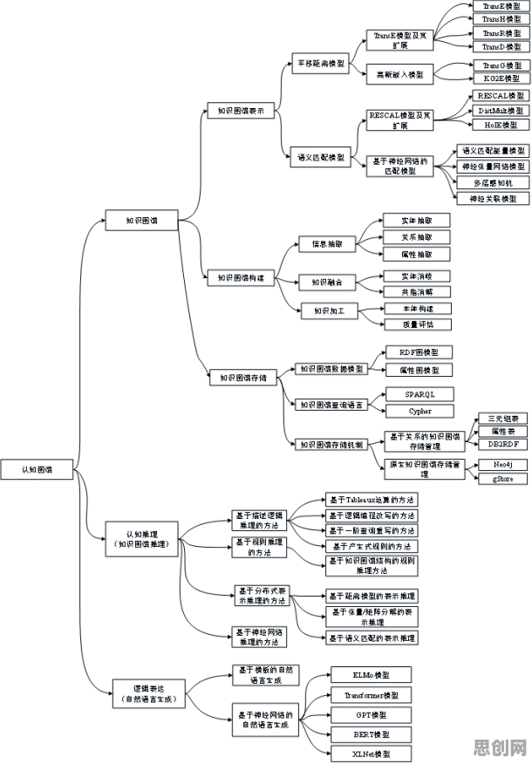Select the 信息抽取 node
The width and height of the screenshot is (532, 764).
(x=327, y=244)
